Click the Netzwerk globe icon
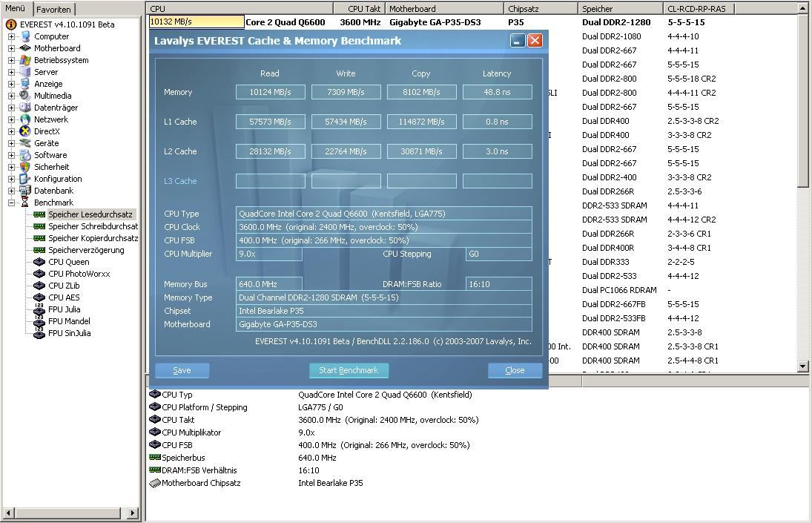Screen dimensions: 812x523 [25, 119]
